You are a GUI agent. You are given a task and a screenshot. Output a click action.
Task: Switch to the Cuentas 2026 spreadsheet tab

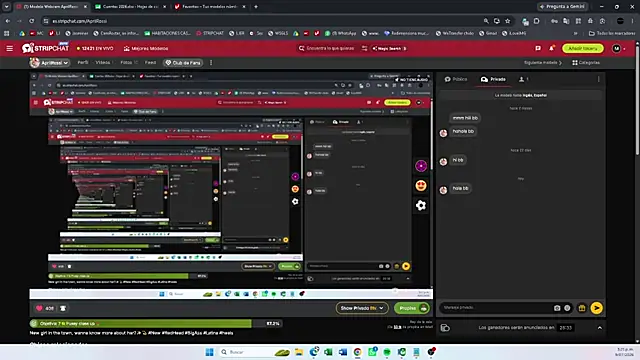[130, 7]
